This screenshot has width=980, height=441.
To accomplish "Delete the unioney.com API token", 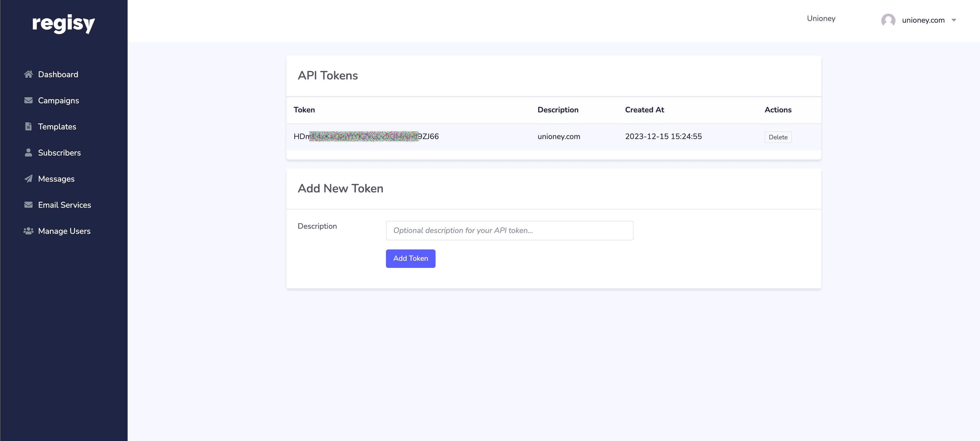I will [x=778, y=137].
